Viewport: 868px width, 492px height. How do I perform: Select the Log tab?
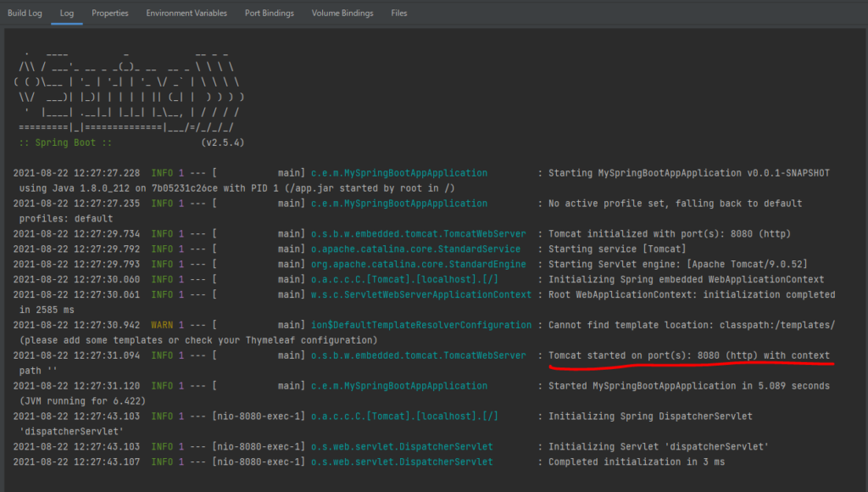[x=67, y=14]
